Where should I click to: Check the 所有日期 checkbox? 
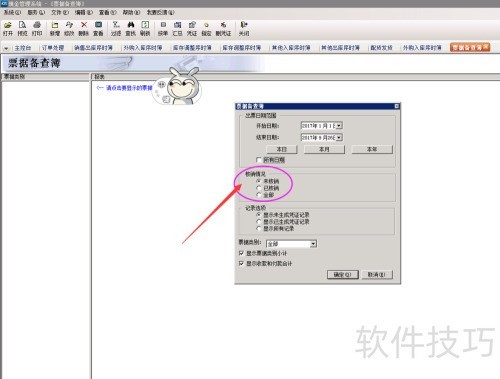(x=259, y=160)
